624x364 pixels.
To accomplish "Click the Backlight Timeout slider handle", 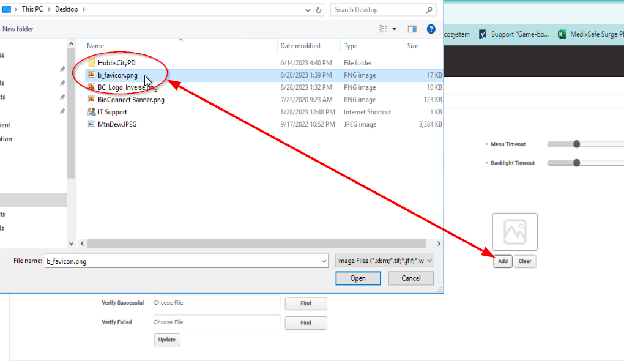I will point(576,163).
